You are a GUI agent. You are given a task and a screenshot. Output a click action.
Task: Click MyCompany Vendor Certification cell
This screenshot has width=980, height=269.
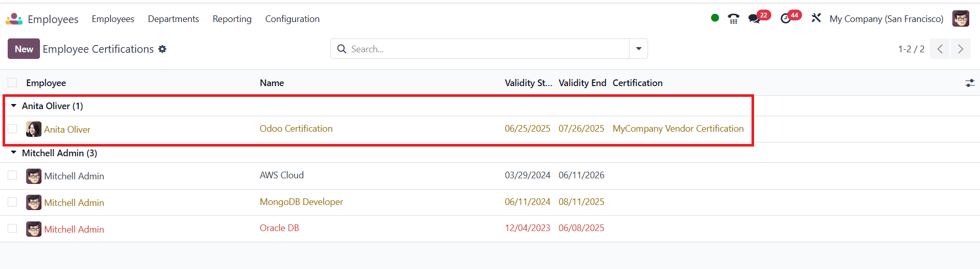click(x=678, y=129)
